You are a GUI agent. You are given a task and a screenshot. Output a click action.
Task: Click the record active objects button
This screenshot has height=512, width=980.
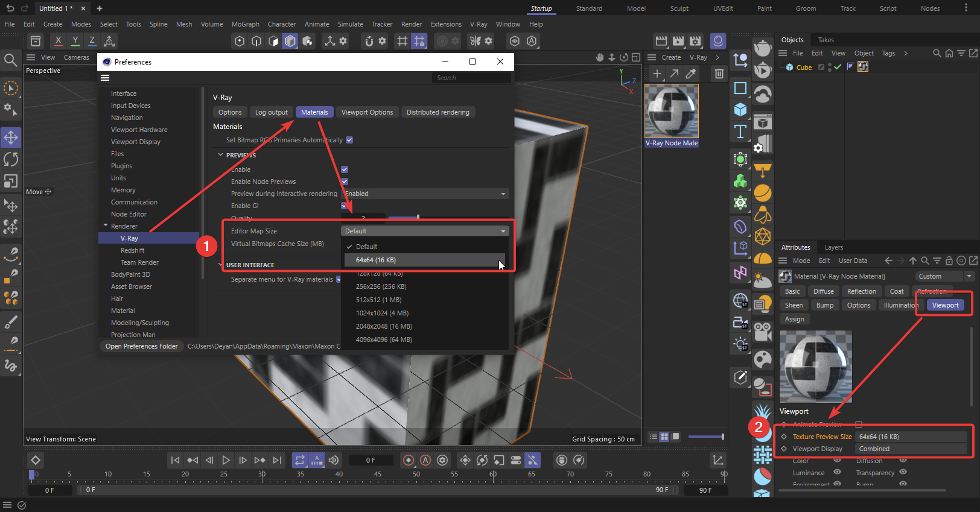point(409,460)
